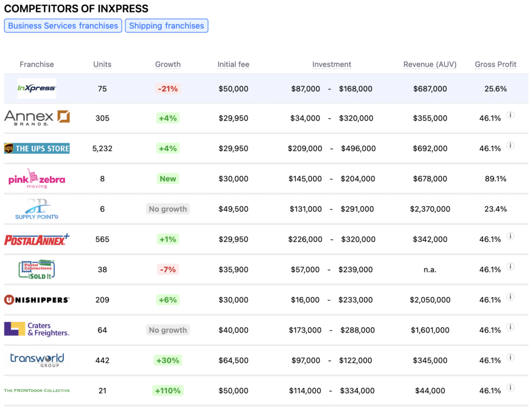Screen dimensions: 532x414
Task: Click the Revenue (AUV) column header
Action: point(430,64)
